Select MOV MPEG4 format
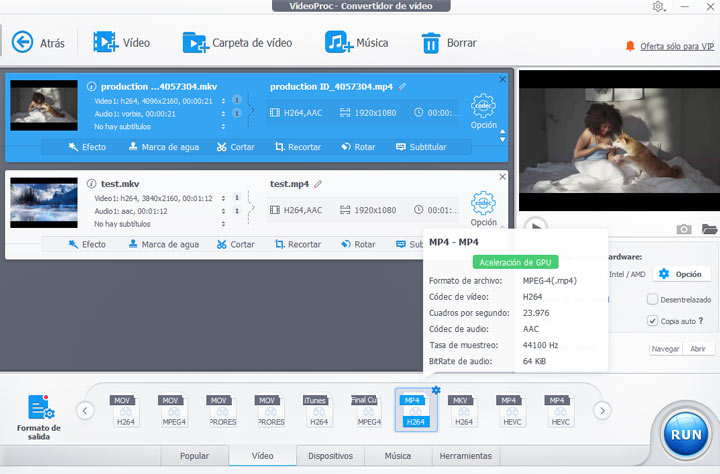 pyautogui.click(x=174, y=411)
